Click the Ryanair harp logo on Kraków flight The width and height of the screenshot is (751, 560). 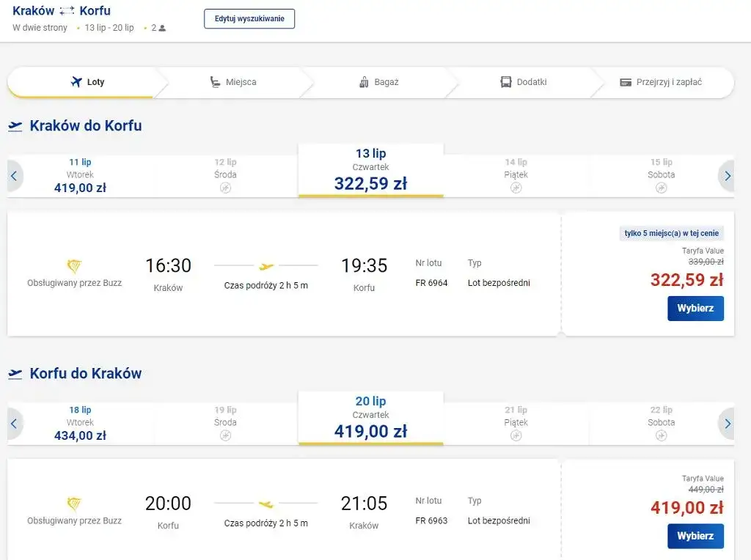click(x=74, y=266)
